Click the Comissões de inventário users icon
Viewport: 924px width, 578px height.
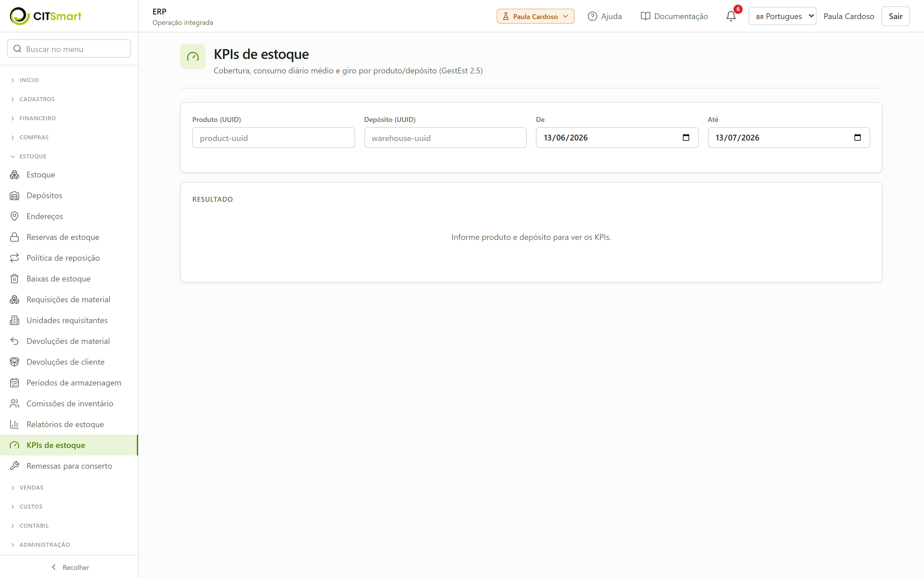tap(14, 404)
